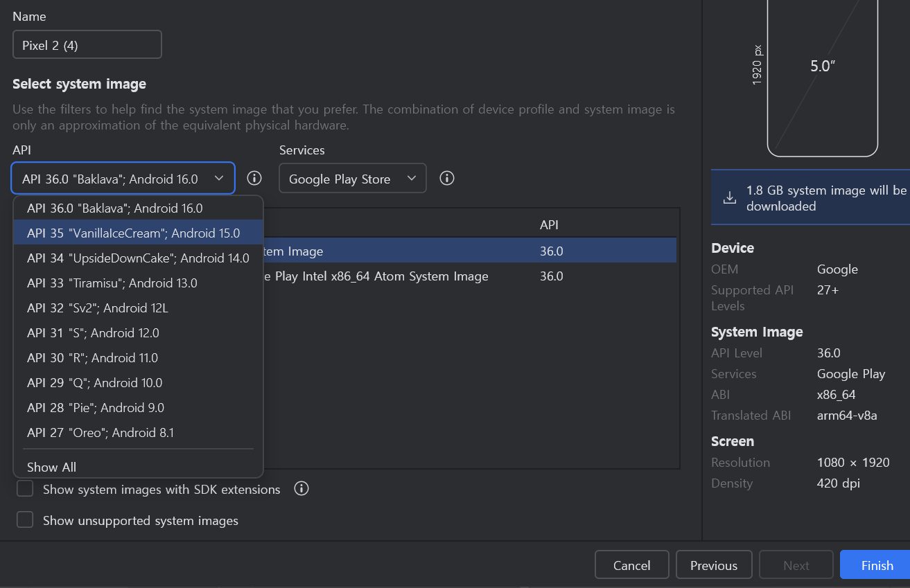Enable Show system images with SDK extensions
The width and height of the screenshot is (910, 588).
pos(25,489)
